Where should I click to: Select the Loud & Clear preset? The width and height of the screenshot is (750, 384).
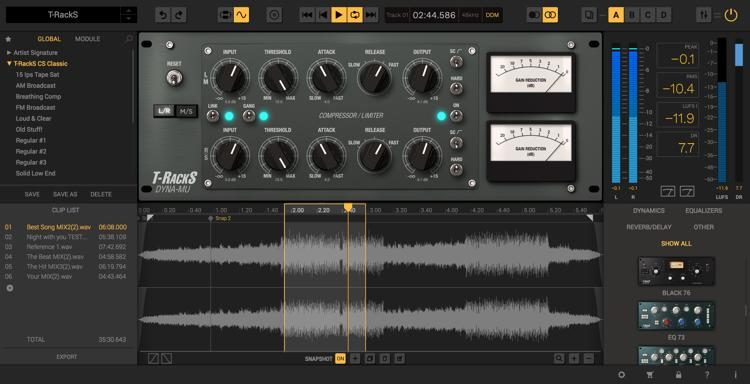coord(33,119)
